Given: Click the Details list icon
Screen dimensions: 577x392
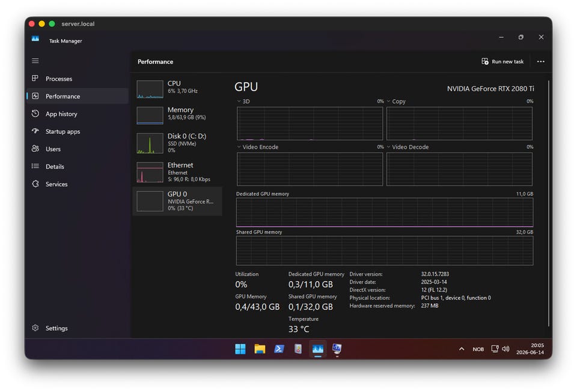Looking at the screenshot, I should click(35, 166).
